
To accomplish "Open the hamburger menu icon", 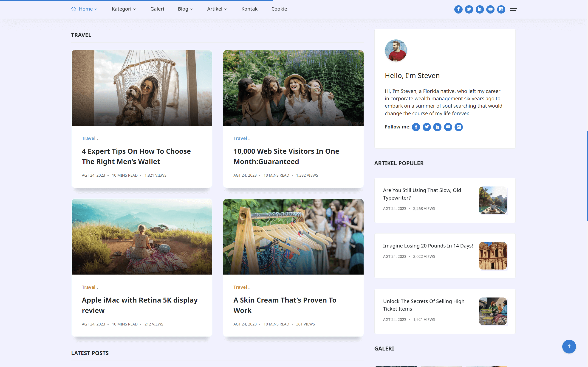I will (x=514, y=9).
